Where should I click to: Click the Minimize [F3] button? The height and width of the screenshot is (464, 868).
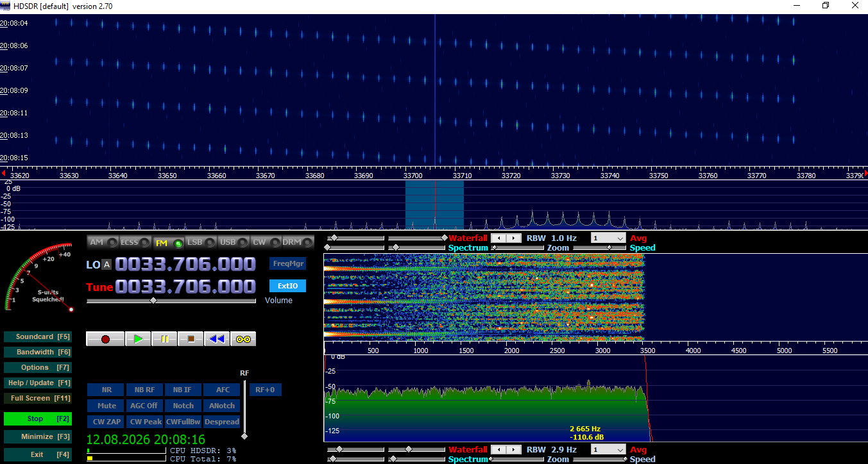tap(37, 436)
